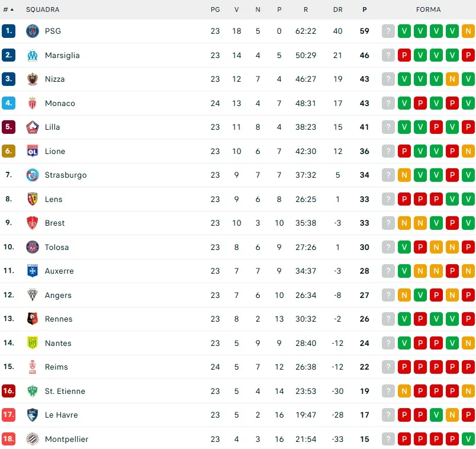Image resolution: width=476 pixels, height=449 pixels.
Task: Click PSG's yellow N latest form badge
Action: point(468,31)
